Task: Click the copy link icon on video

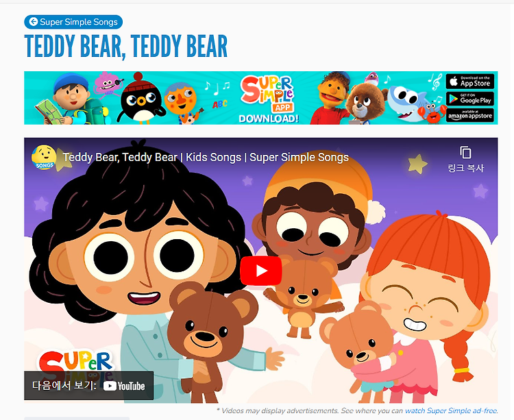Action: click(465, 153)
